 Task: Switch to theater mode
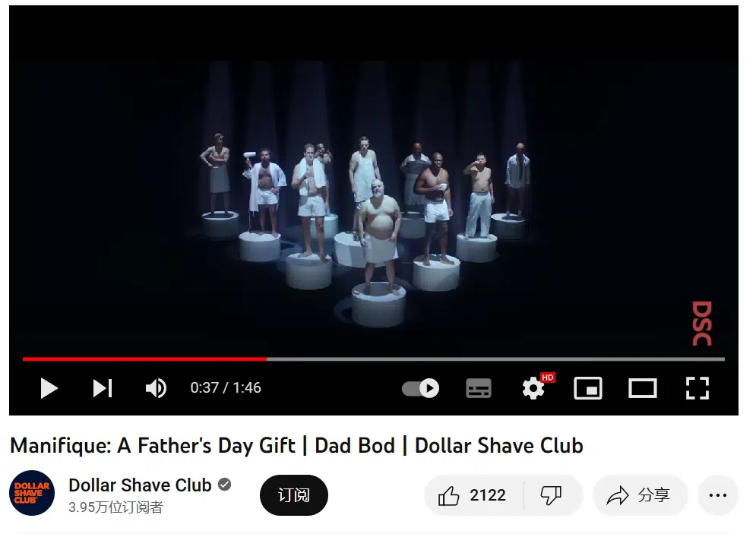(x=643, y=388)
